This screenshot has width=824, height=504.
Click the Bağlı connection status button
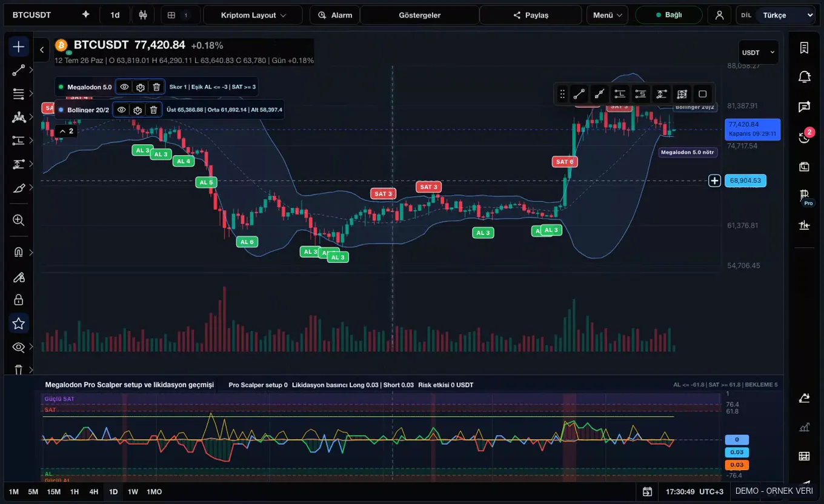669,15
